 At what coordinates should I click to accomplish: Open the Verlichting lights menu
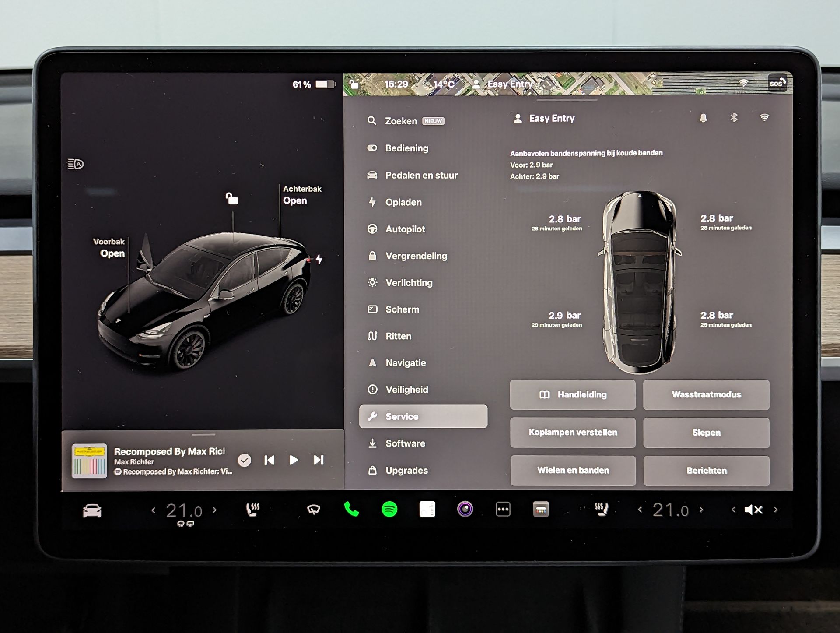(x=400, y=282)
